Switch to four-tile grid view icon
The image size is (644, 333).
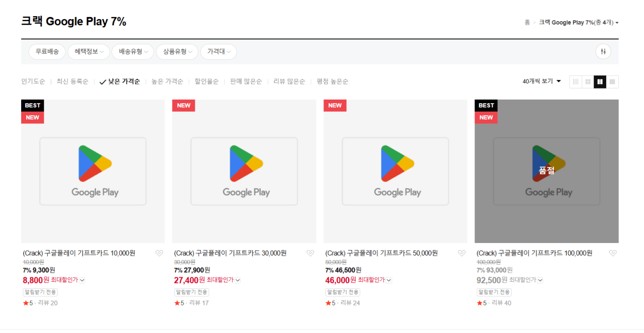click(x=588, y=81)
